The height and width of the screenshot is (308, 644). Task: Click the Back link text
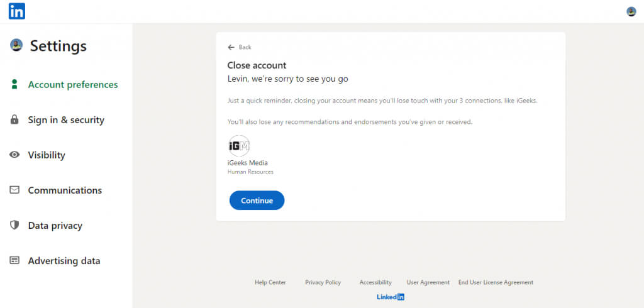pyautogui.click(x=245, y=47)
